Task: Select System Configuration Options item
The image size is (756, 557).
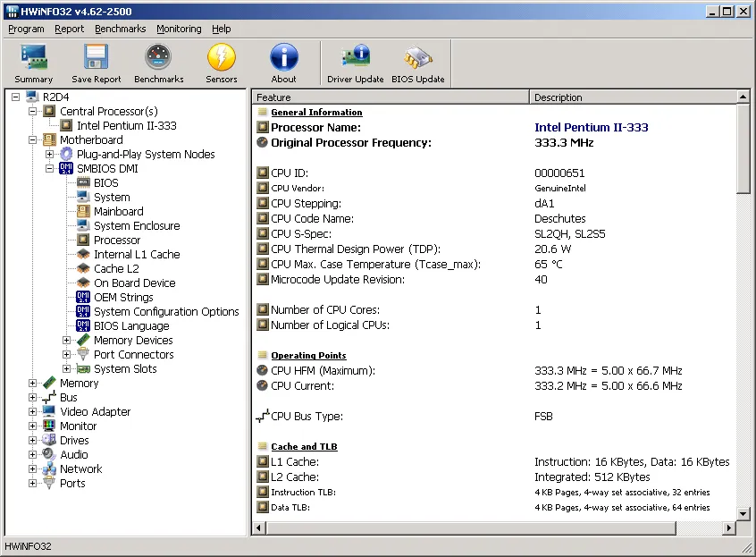Action: [x=166, y=311]
